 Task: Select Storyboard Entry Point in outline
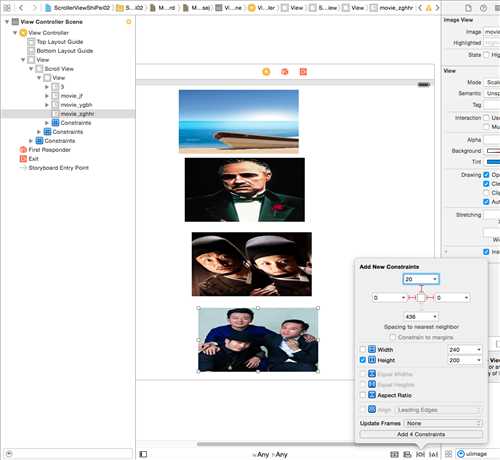coord(59,168)
